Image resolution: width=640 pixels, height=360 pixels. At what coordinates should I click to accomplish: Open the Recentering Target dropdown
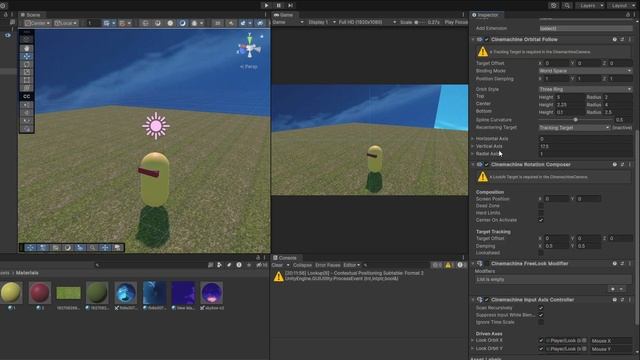point(574,128)
